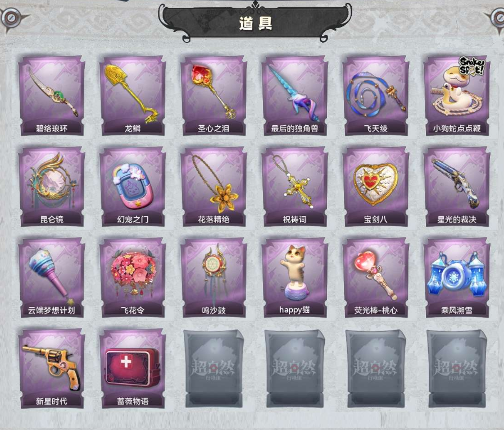Pick the 荧光棒-桃心 heart wand

(x=376, y=277)
